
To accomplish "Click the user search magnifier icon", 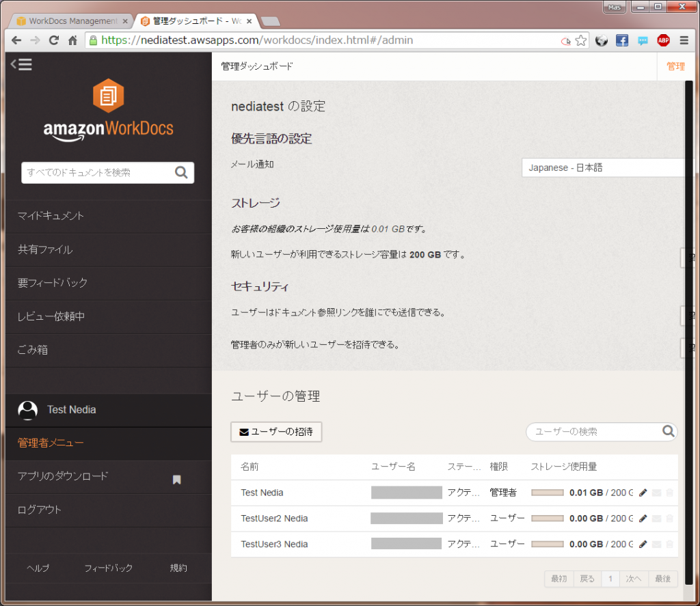I will (668, 431).
